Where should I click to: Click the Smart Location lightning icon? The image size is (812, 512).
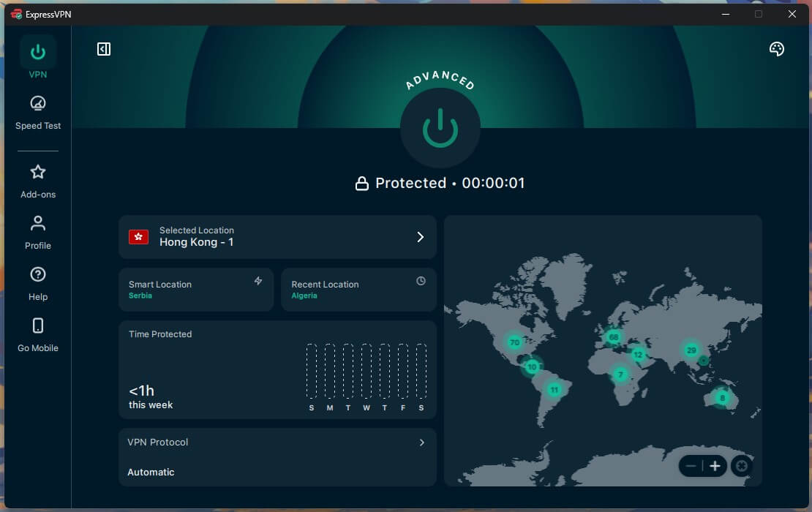click(258, 281)
